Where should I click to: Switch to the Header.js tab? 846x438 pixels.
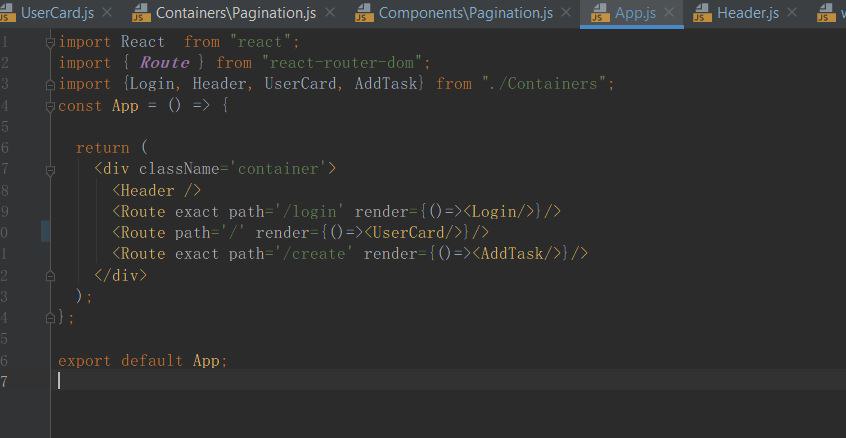[748, 13]
